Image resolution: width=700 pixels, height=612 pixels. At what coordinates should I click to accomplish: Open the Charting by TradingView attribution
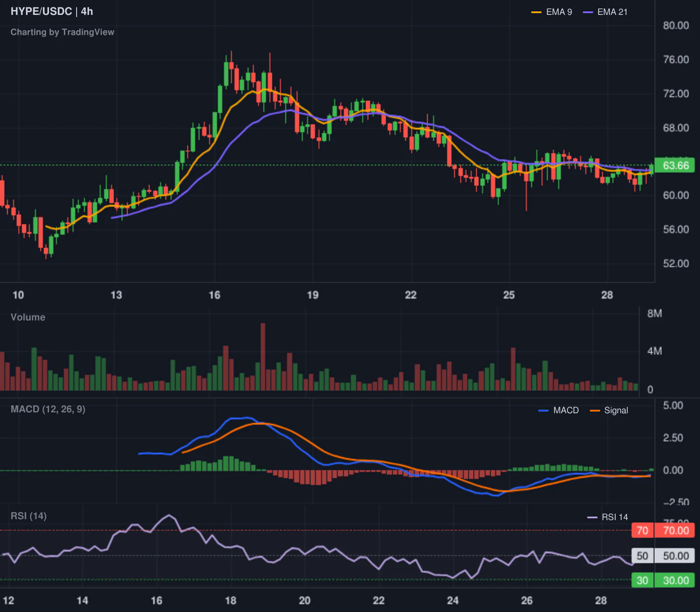62,32
